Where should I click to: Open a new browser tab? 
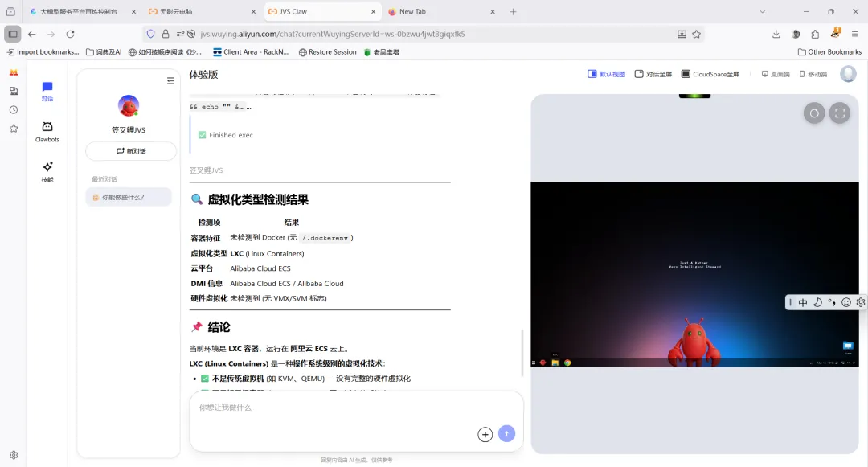coord(513,11)
